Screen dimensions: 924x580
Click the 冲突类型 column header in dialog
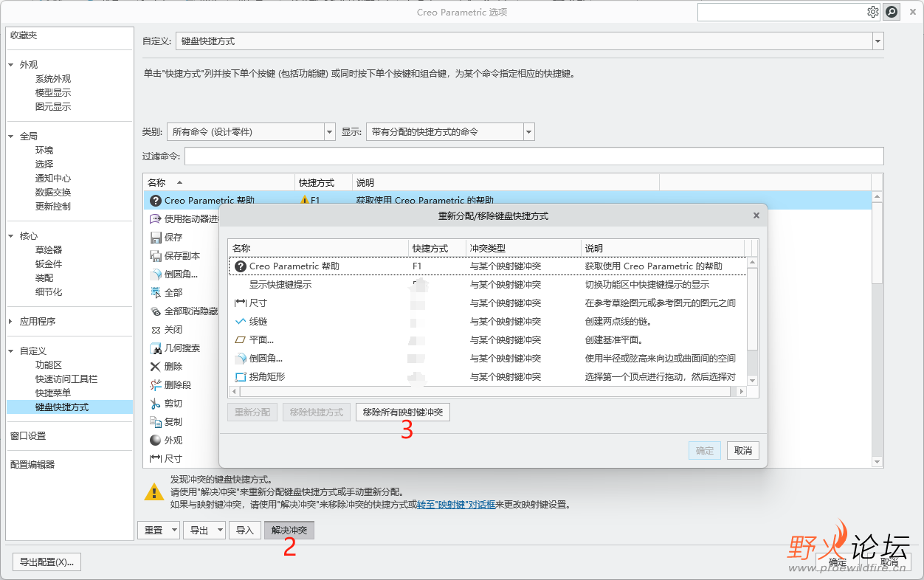[523, 249]
